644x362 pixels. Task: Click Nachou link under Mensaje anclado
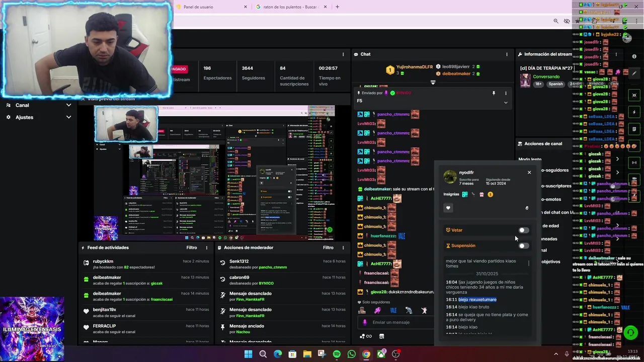click(243, 332)
